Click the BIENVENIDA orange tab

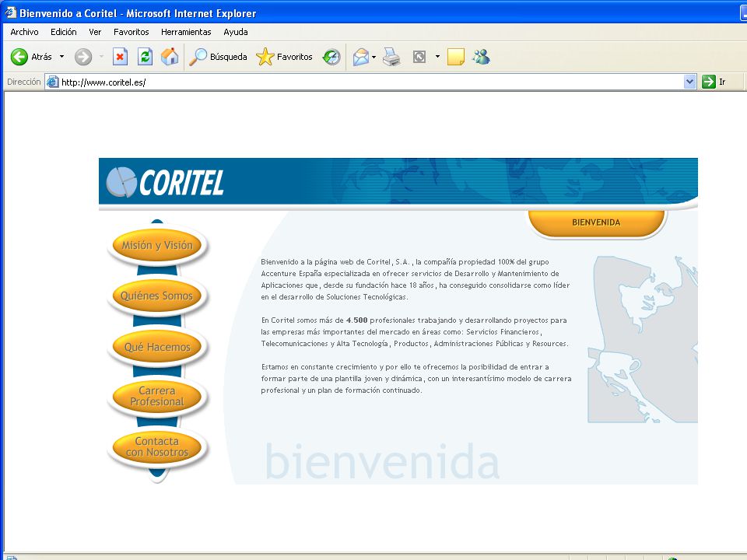tap(596, 222)
